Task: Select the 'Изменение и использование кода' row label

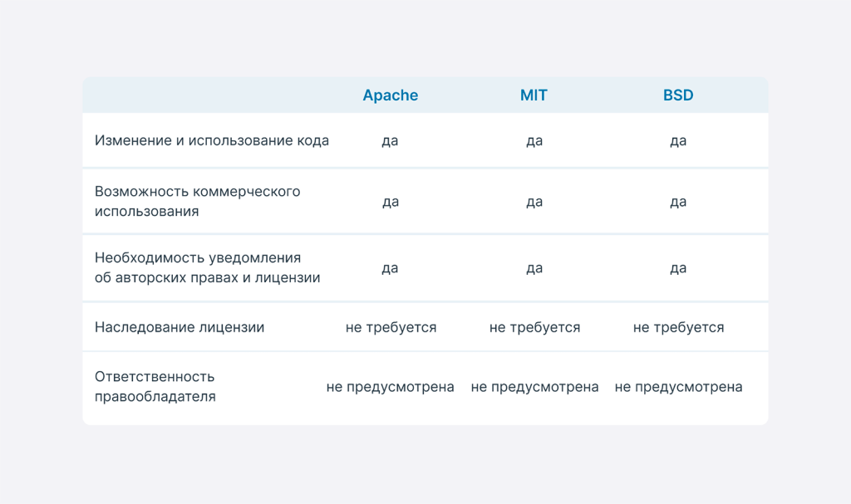Action: 212,140
